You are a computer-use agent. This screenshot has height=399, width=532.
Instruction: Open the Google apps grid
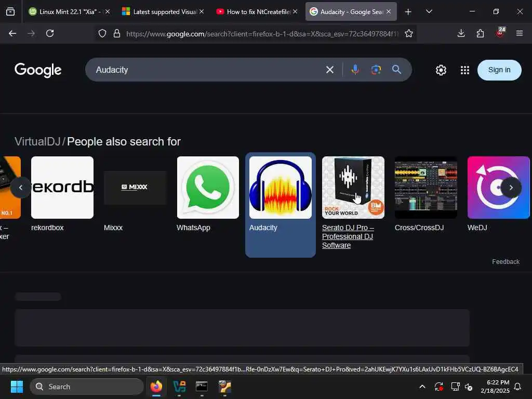pos(465,70)
